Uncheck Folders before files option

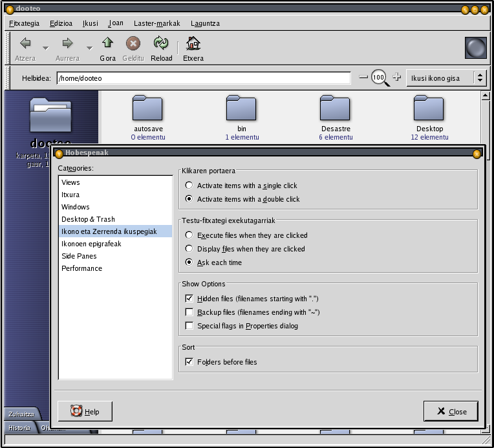point(189,362)
